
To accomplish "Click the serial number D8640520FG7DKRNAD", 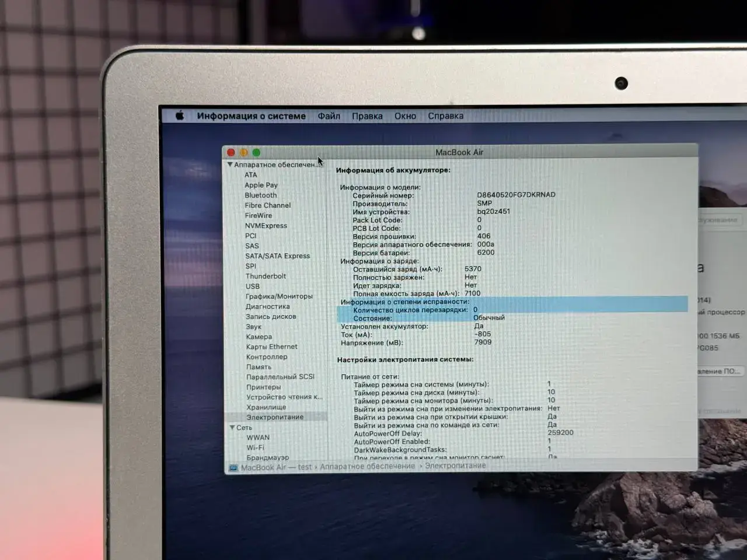I will [516, 195].
